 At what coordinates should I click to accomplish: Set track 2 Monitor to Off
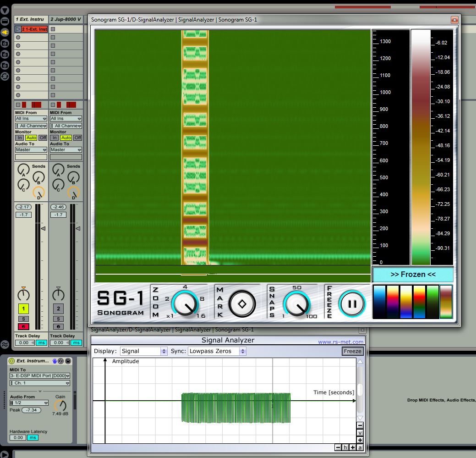78,138
